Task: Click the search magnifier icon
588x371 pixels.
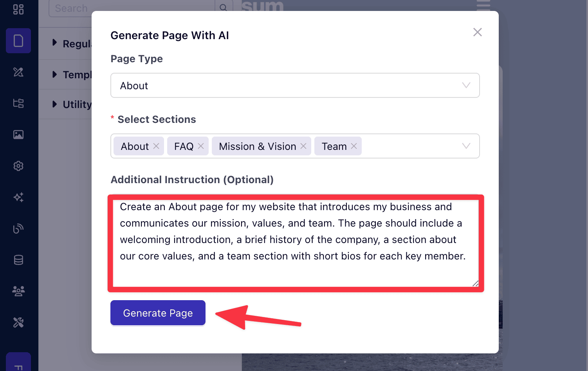Action: 224,8
